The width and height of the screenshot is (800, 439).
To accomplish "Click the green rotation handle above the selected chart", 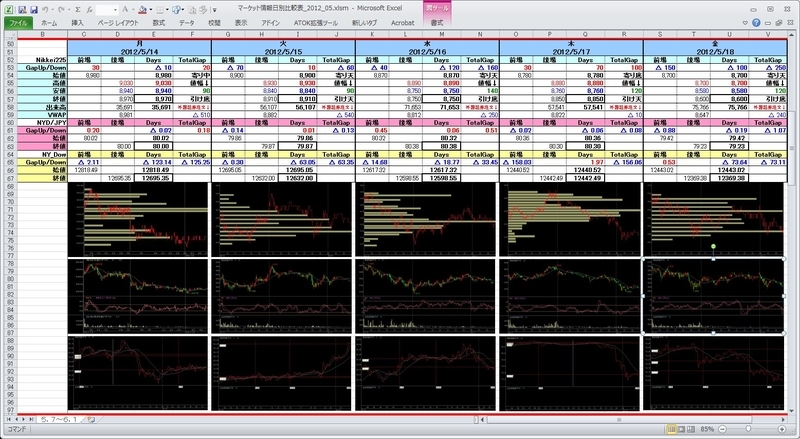I will 713,247.
